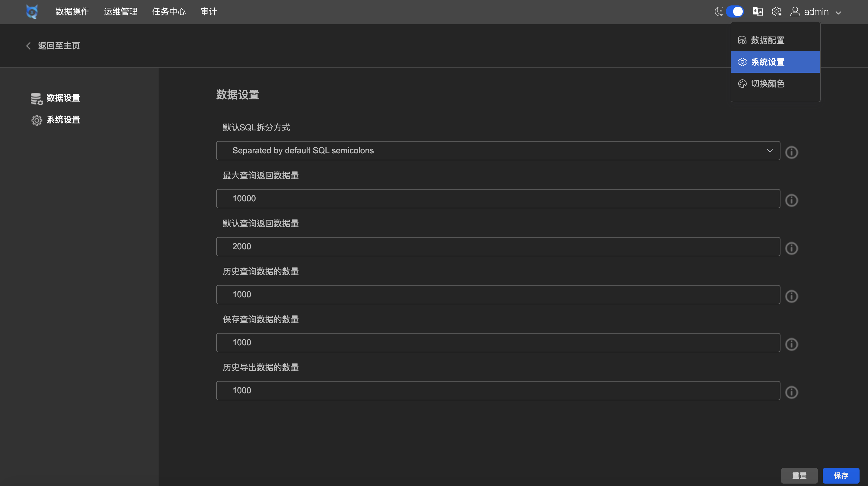Toggle the dark mode switch

click(735, 12)
